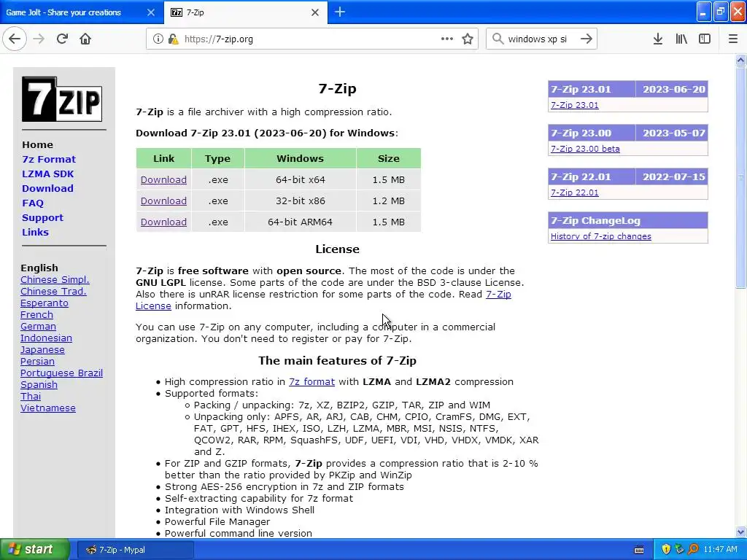Image resolution: width=747 pixels, height=560 pixels.
Task: Open the 7z format features link
Action: coord(311,382)
